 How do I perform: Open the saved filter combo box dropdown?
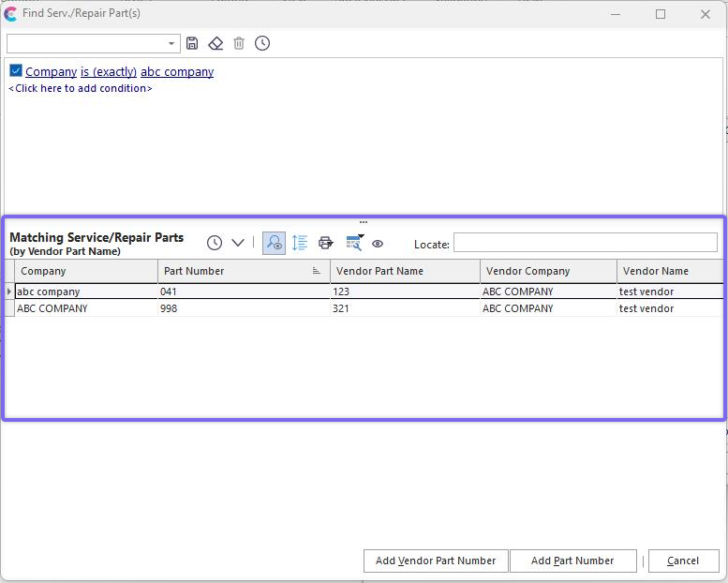(171, 44)
